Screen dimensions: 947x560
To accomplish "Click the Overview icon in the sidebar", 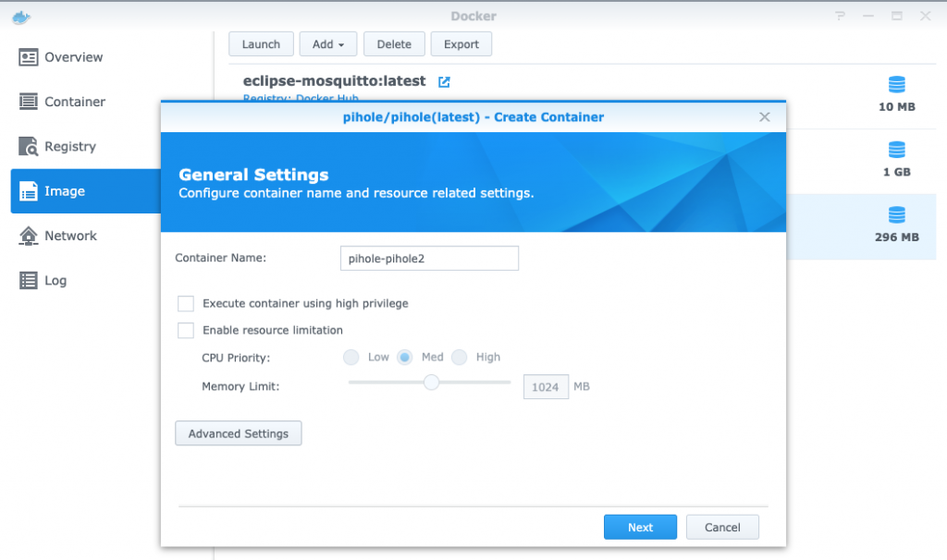I will click(x=29, y=57).
